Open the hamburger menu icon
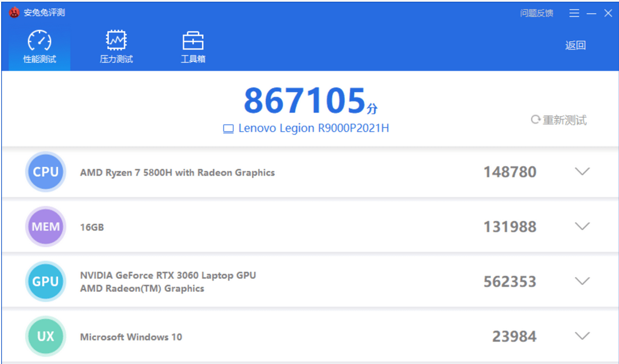 tap(574, 13)
